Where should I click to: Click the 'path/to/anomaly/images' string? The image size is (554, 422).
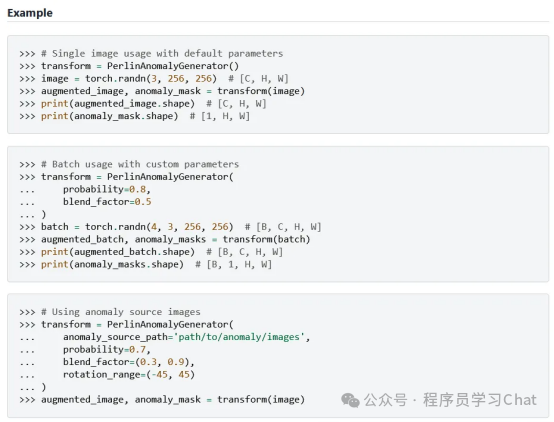coord(239,337)
